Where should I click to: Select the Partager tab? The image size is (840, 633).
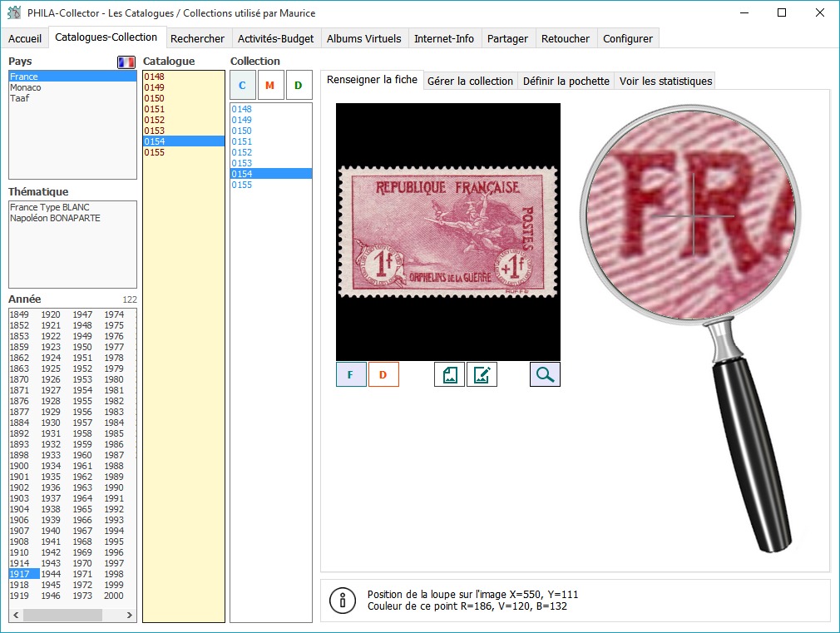point(507,38)
